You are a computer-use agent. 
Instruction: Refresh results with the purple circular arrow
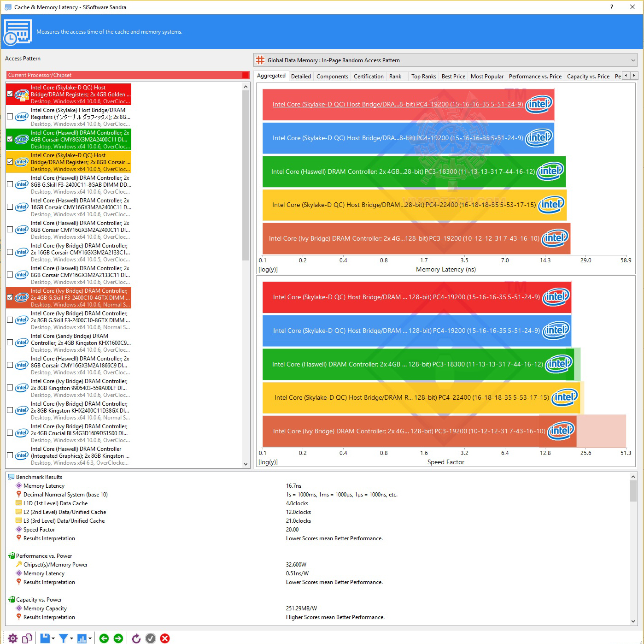point(136,638)
